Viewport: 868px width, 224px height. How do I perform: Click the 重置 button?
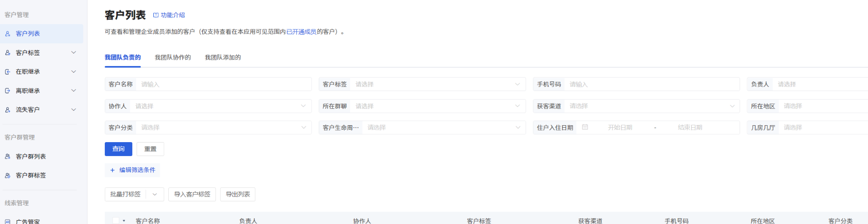point(150,149)
